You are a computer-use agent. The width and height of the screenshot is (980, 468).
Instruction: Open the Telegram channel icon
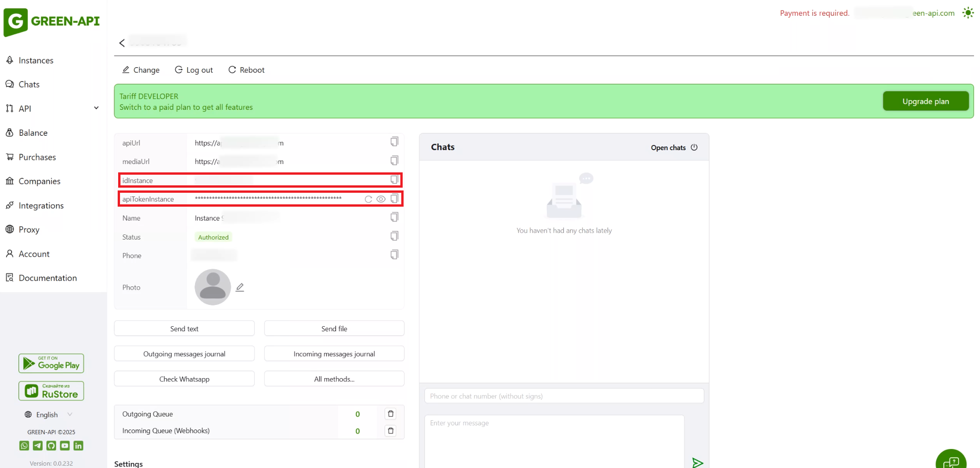coord(38,446)
